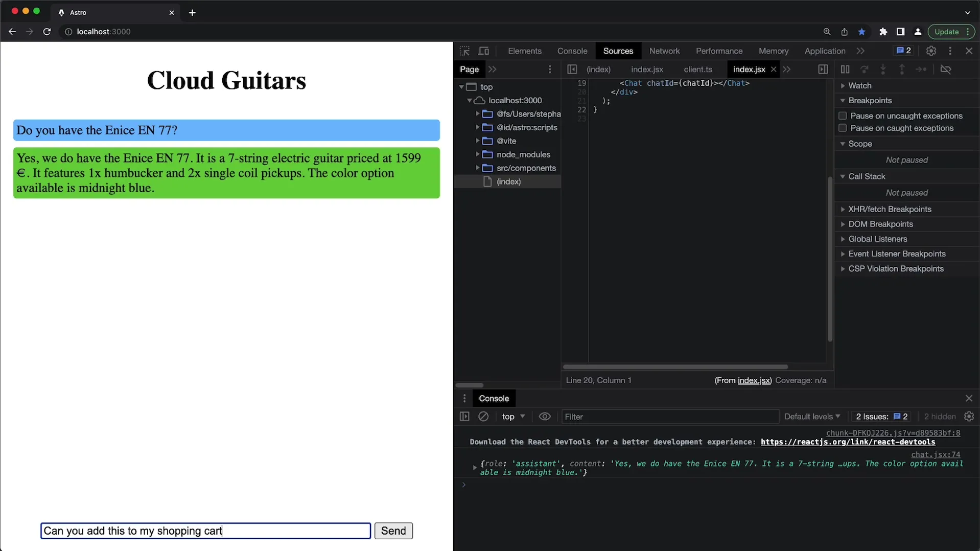This screenshot has width=980, height=551.
Task: Click the share page icon
Action: pyautogui.click(x=844, y=32)
